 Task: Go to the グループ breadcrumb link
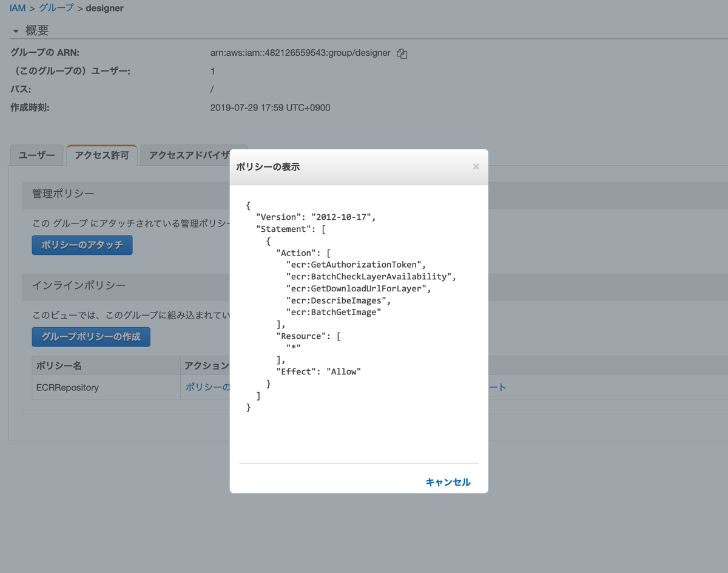coord(56,8)
